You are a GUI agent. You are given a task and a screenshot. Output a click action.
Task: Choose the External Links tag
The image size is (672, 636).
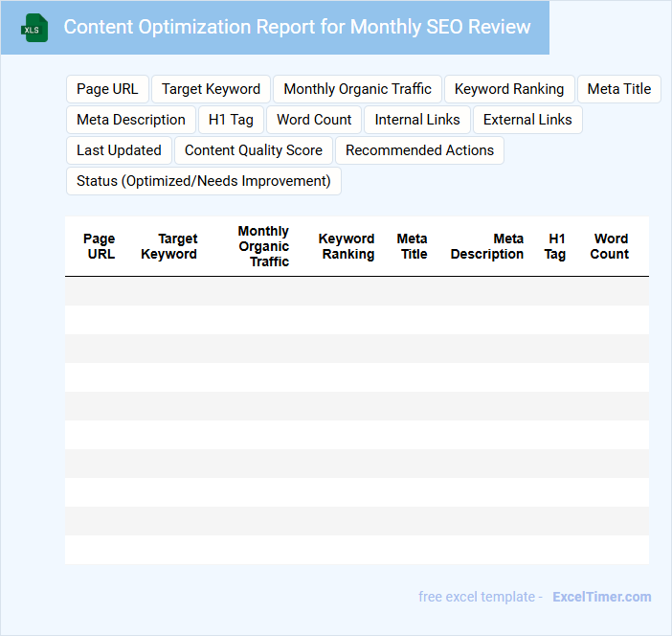pos(527,120)
